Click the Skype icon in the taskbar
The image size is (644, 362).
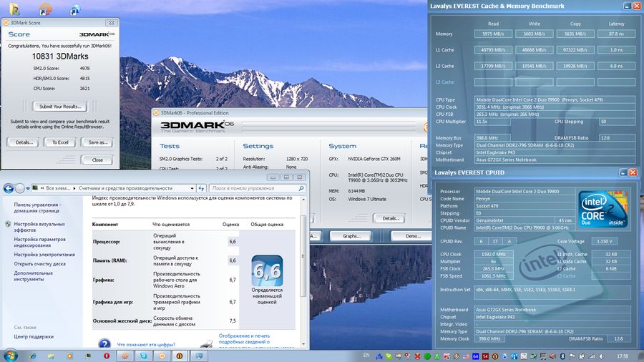point(142,355)
